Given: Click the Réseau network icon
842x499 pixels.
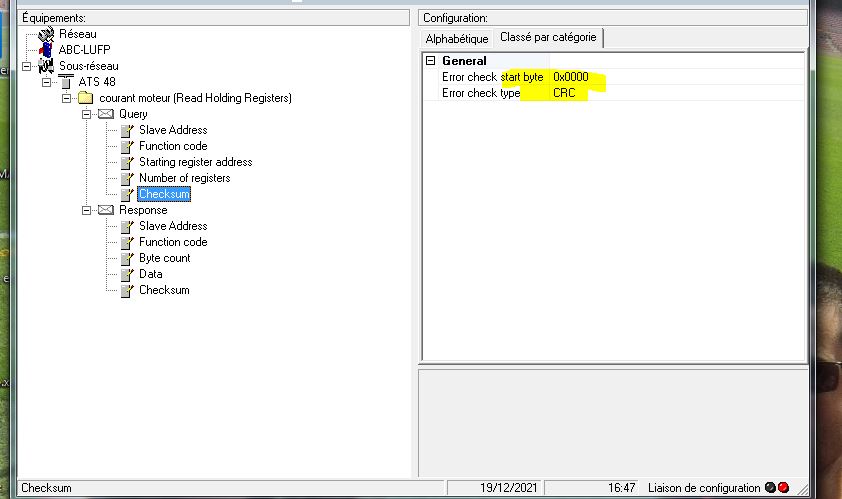Looking at the screenshot, I should click(46, 34).
